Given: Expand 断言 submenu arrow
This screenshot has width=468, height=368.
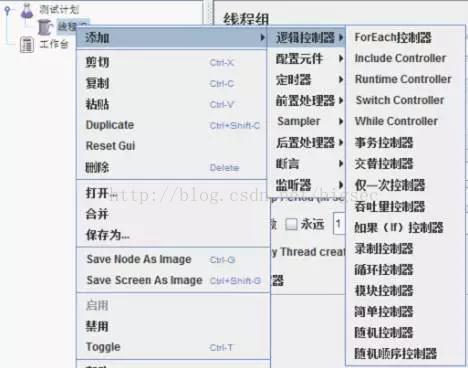Looking at the screenshot, I should pyautogui.click(x=341, y=164).
